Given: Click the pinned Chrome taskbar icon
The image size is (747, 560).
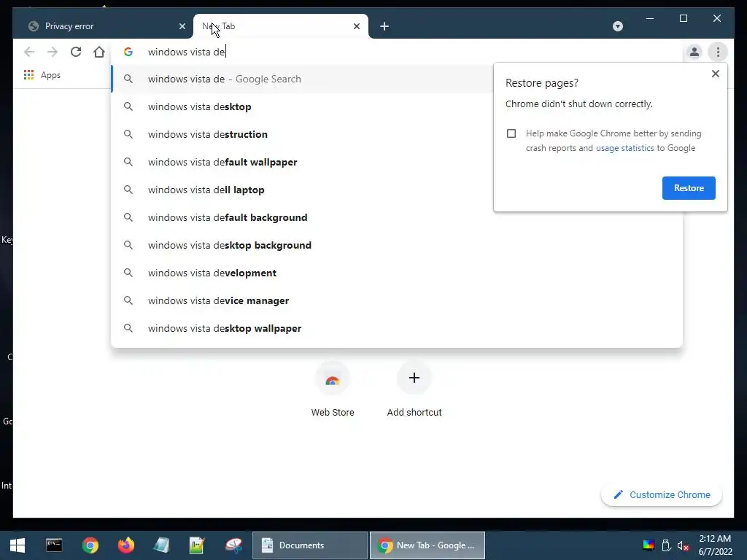Looking at the screenshot, I should 90,545.
